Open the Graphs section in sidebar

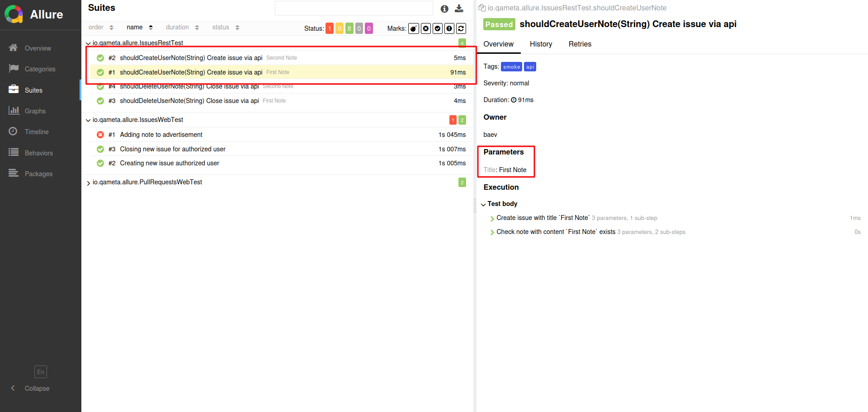(35, 111)
